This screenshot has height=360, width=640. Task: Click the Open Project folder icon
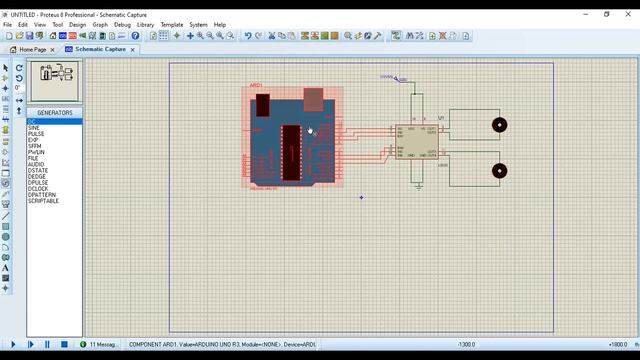(19, 36)
